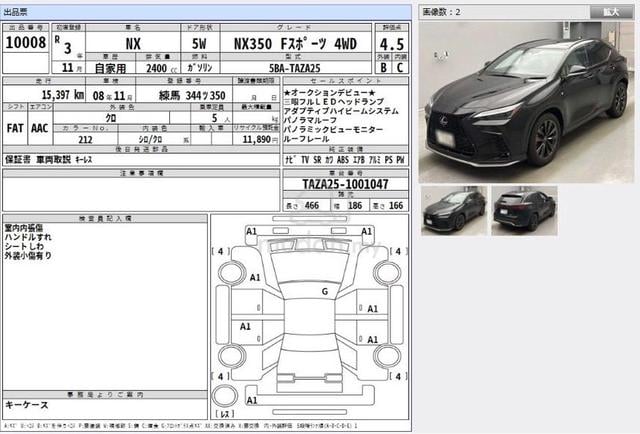This screenshot has height=434, width=640.
Task: Click the rear-right wheel icon in diagram
Action: click(x=387, y=356)
